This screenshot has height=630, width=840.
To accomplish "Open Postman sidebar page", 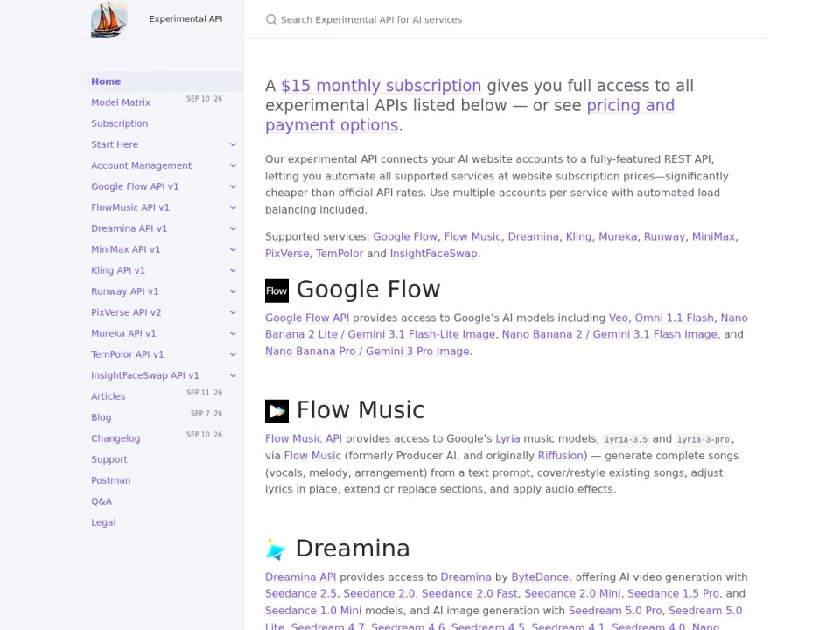I will (111, 480).
